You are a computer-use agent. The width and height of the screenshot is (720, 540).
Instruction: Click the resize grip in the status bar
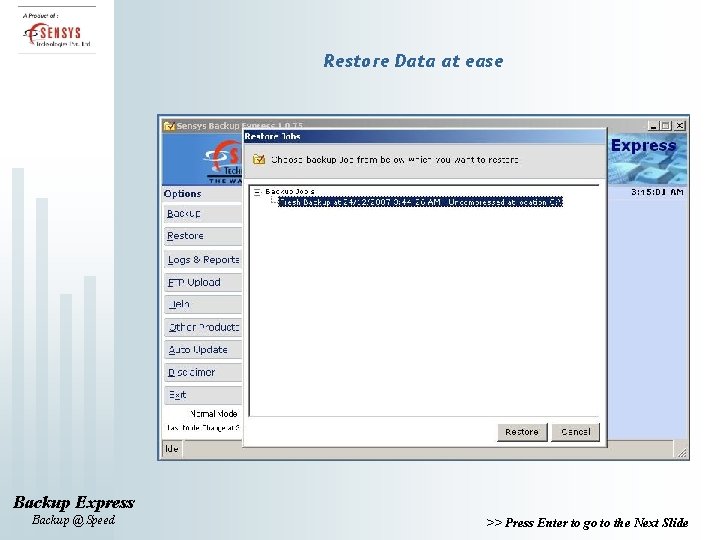[x=681, y=452]
